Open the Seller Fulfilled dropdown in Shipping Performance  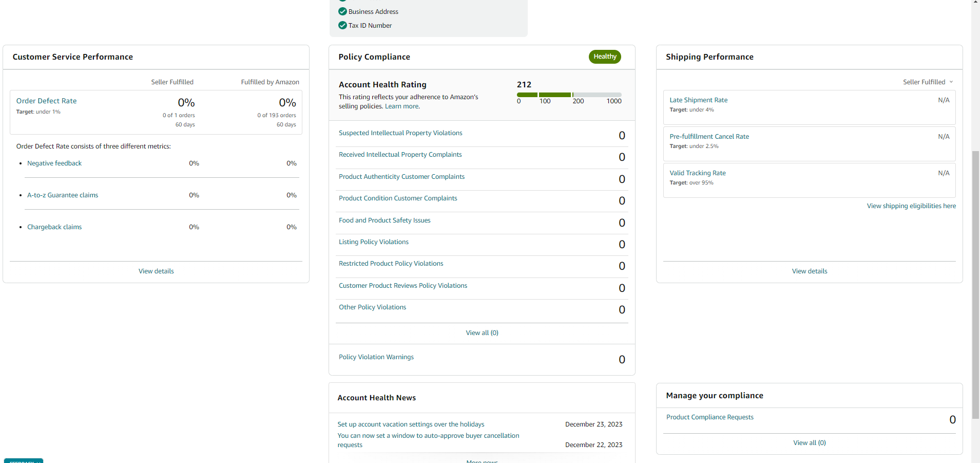pyautogui.click(x=928, y=82)
